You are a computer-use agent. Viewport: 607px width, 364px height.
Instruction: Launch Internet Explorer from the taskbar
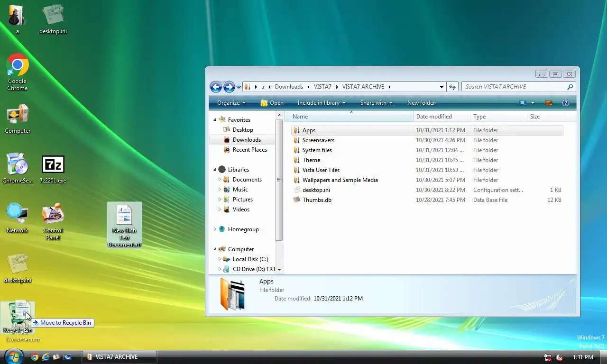(x=46, y=357)
